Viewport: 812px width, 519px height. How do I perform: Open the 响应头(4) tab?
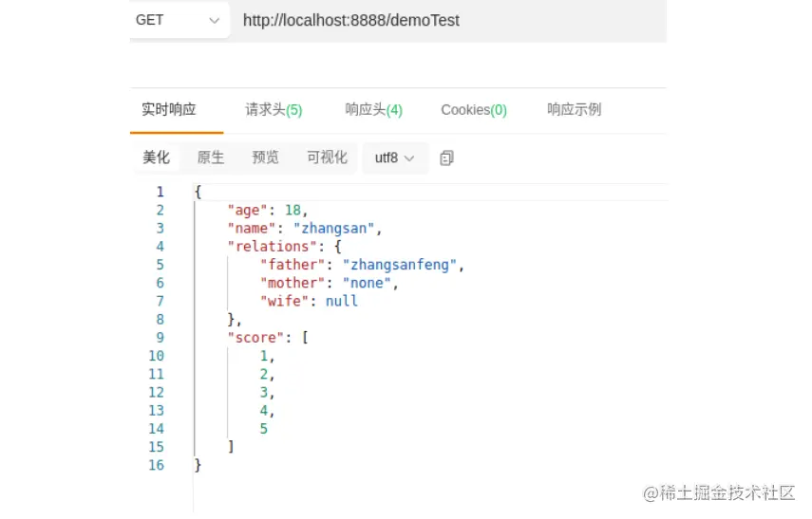click(x=373, y=110)
